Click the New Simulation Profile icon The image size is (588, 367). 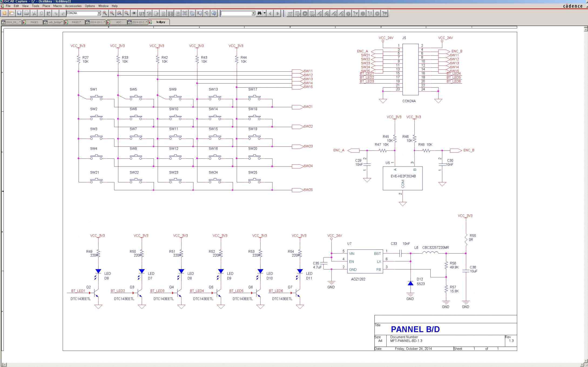click(x=290, y=13)
